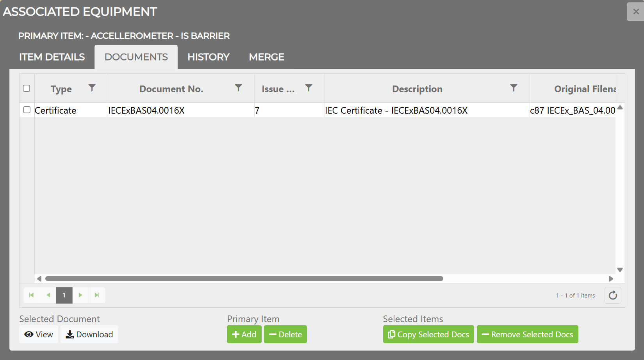Click Remove Selected Docs button
Viewport: 644px width, 360px height.
[528, 335]
